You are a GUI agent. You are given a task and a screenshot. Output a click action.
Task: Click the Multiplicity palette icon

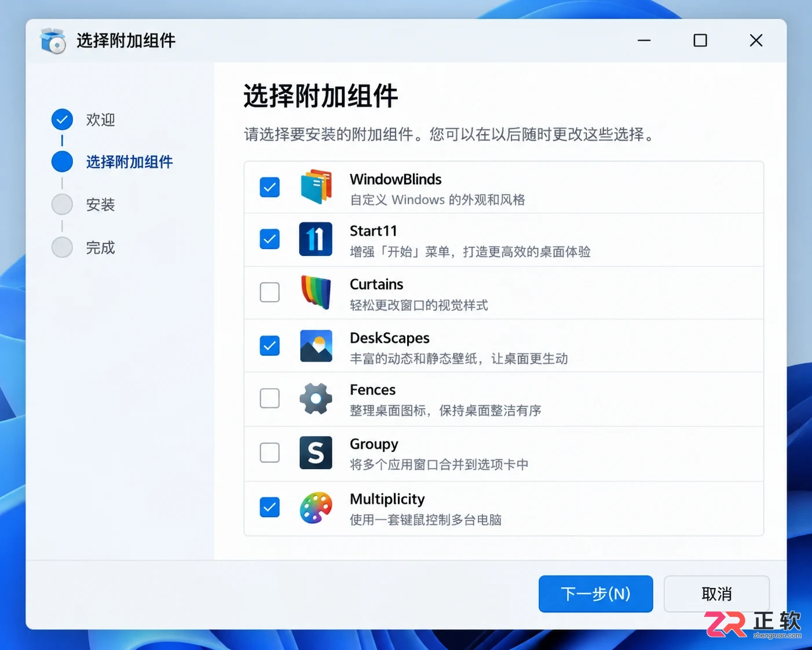tap(316, 507)
